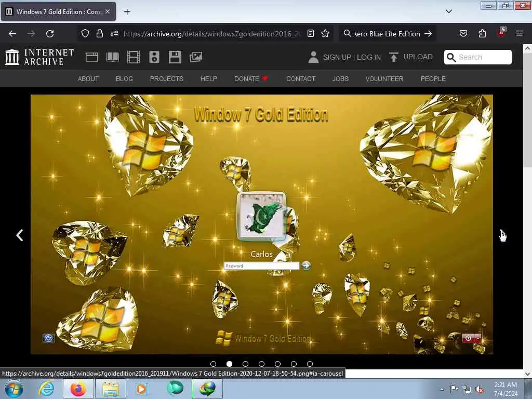Open the VOLUNTEER link

click(384, 79)
